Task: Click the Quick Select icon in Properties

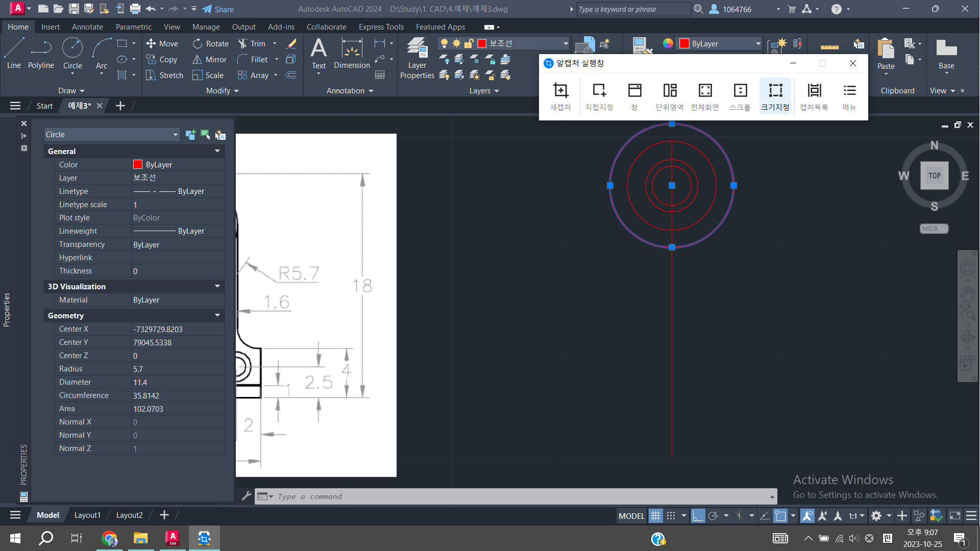Action: coord(220,135)
